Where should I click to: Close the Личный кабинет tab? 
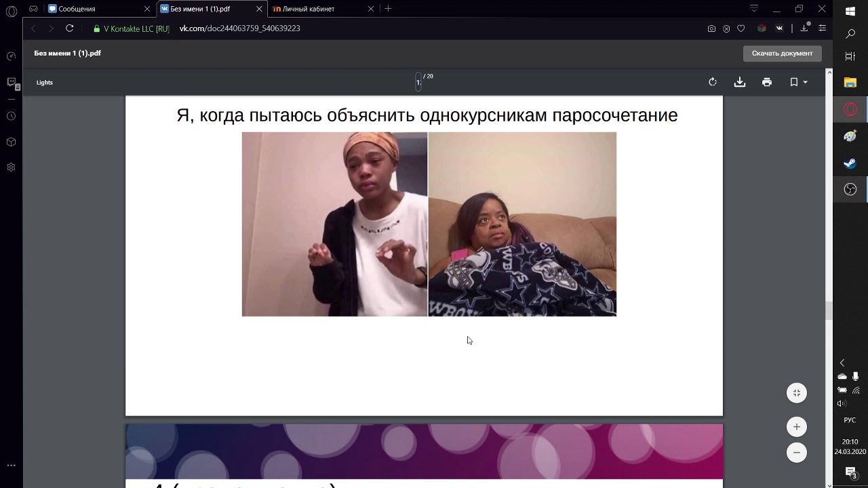[x=370, y=9]
